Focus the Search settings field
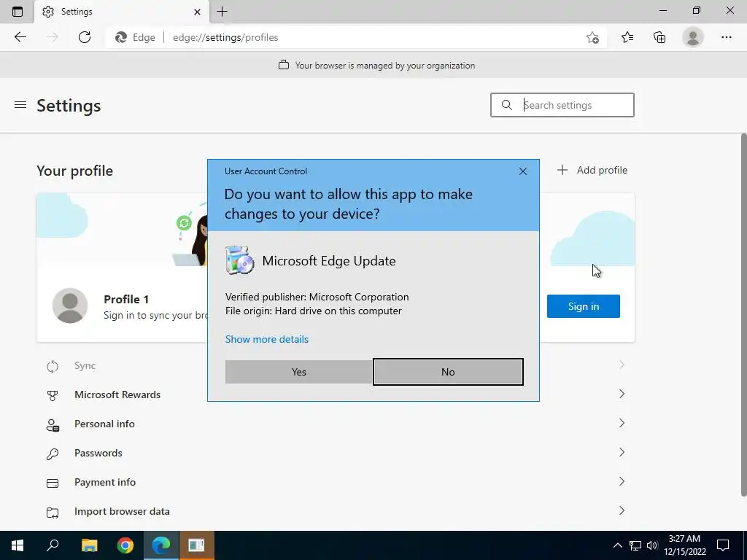 point(562,105)
